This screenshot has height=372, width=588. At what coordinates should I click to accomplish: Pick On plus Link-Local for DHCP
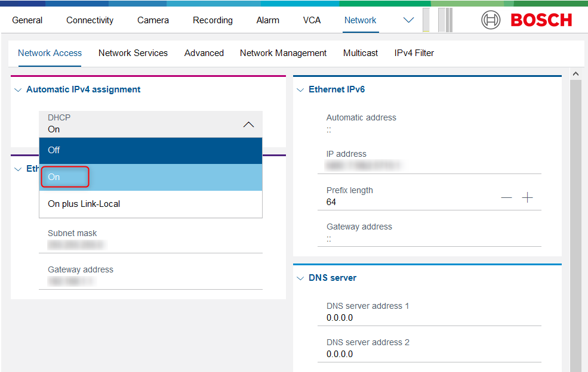[150, 204]
